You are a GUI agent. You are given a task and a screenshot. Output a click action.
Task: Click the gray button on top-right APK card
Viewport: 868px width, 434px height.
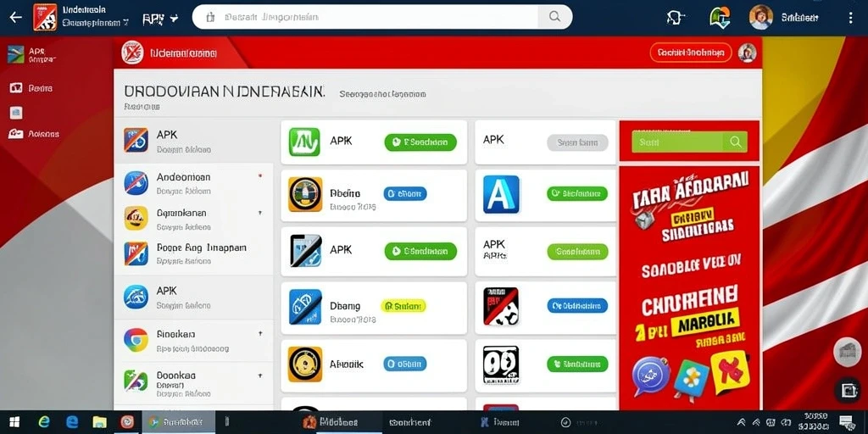(577, 142)
